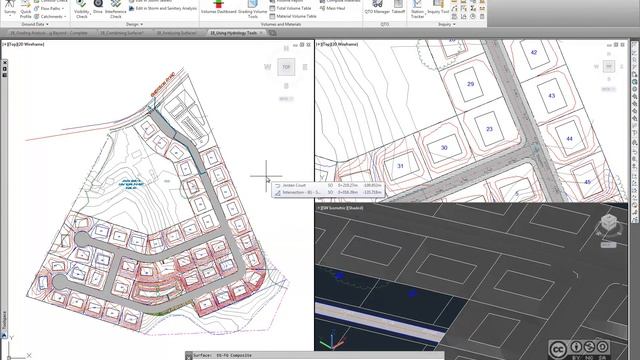Click the Quick Profile tool
The image size is (640, 360).
26,9
